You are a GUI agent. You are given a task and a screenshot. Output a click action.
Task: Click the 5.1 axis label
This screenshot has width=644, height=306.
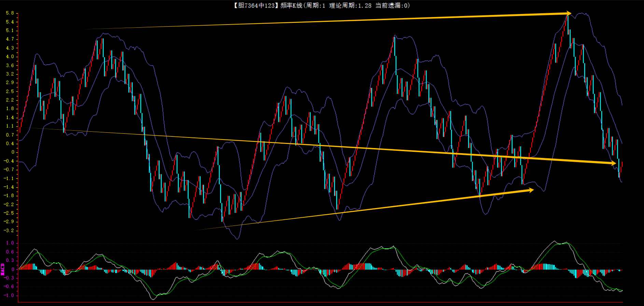[10, 30]
